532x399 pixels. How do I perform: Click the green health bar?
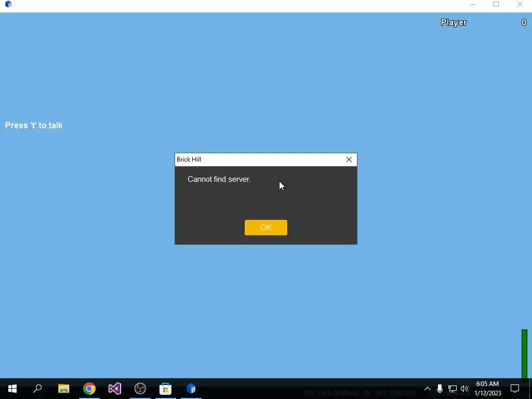tap(524, 354)
